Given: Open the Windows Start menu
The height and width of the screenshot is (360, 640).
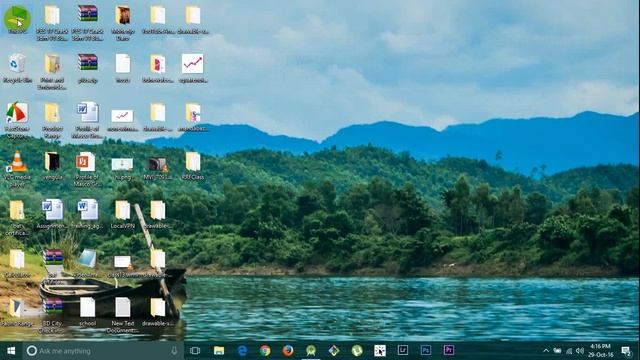Looking at the screenshot, I should click(x=11, y=351).
